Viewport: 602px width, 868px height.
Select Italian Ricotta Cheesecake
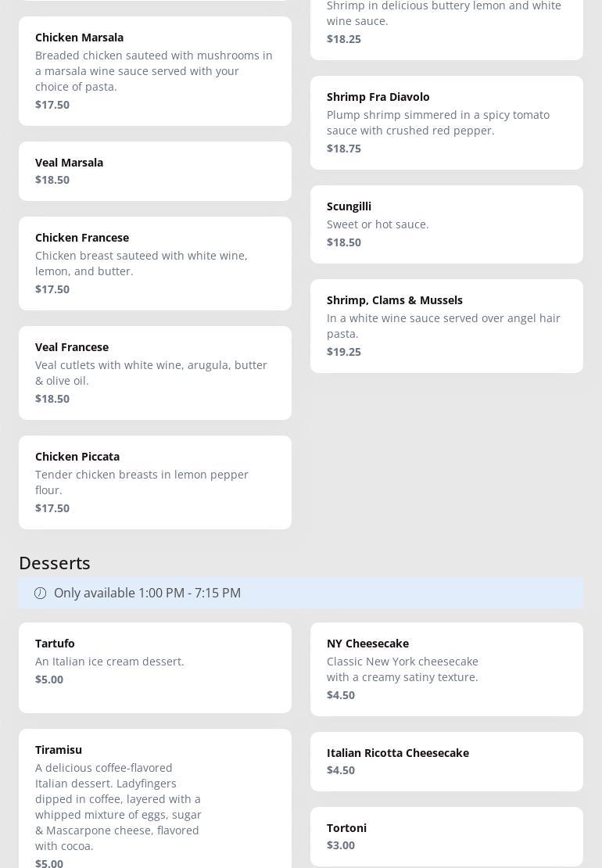pyautogui.click(x=446, y=761)
